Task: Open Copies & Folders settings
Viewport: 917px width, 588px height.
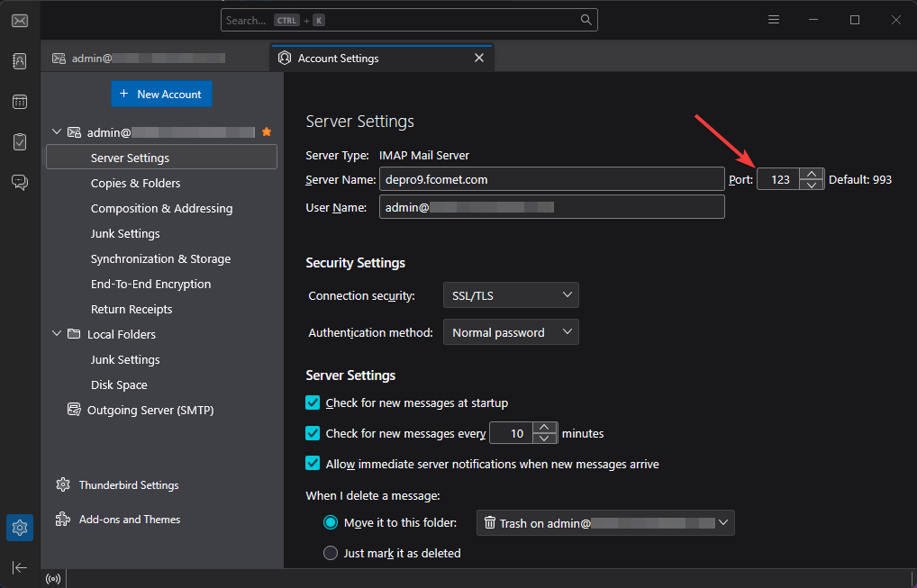Action: pos(136,183)
